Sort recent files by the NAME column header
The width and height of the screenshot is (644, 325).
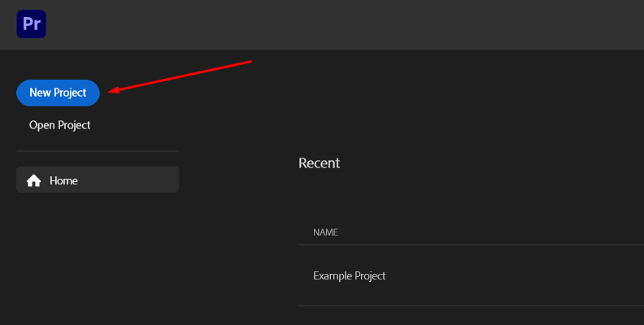pos(325,232)
